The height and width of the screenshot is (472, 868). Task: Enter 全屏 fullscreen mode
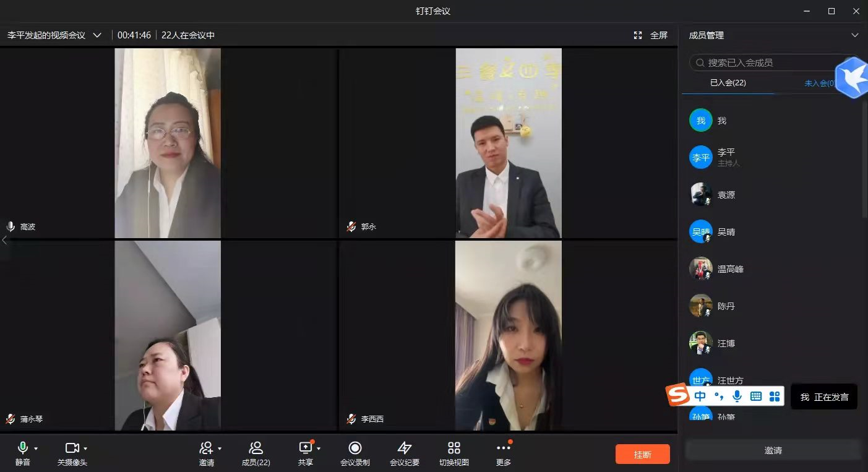(x=651, y=35)
